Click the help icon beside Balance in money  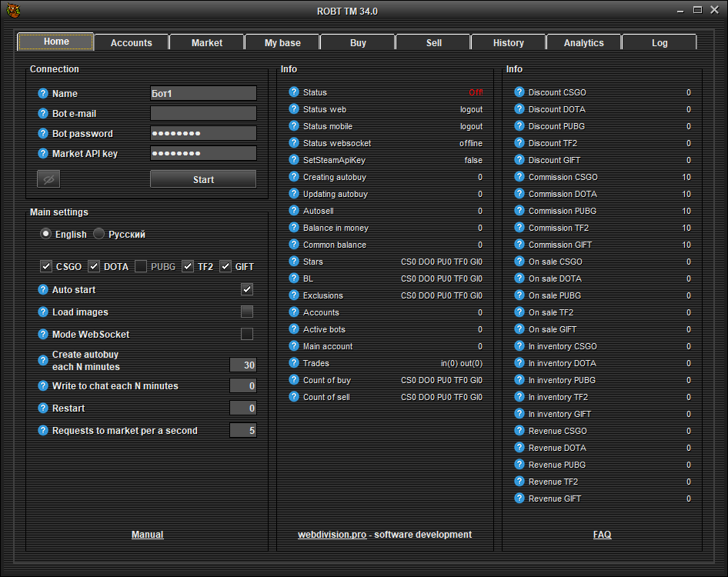tap(293, 228)
